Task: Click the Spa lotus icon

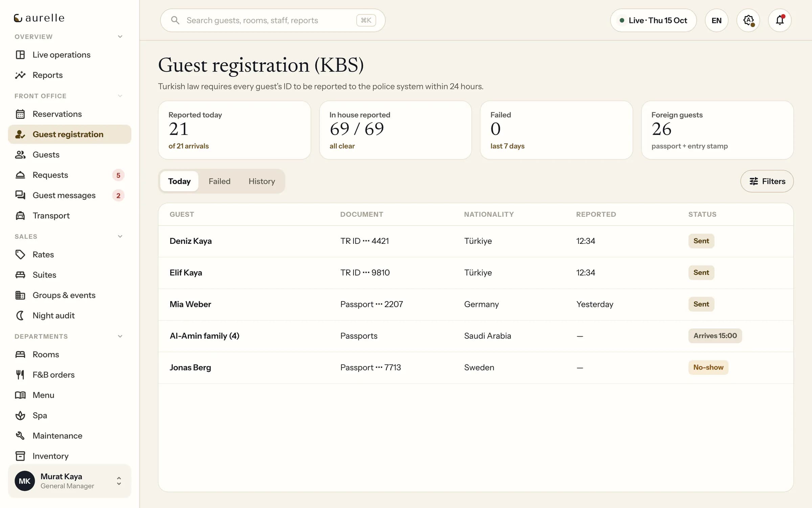Action: (x=20, y=415)
